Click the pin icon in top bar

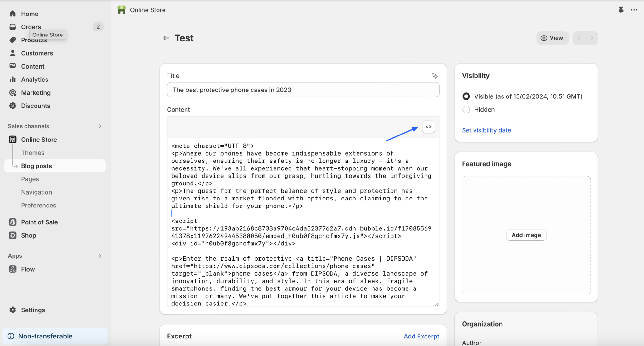pyautogui.click(x=621, y=10)
